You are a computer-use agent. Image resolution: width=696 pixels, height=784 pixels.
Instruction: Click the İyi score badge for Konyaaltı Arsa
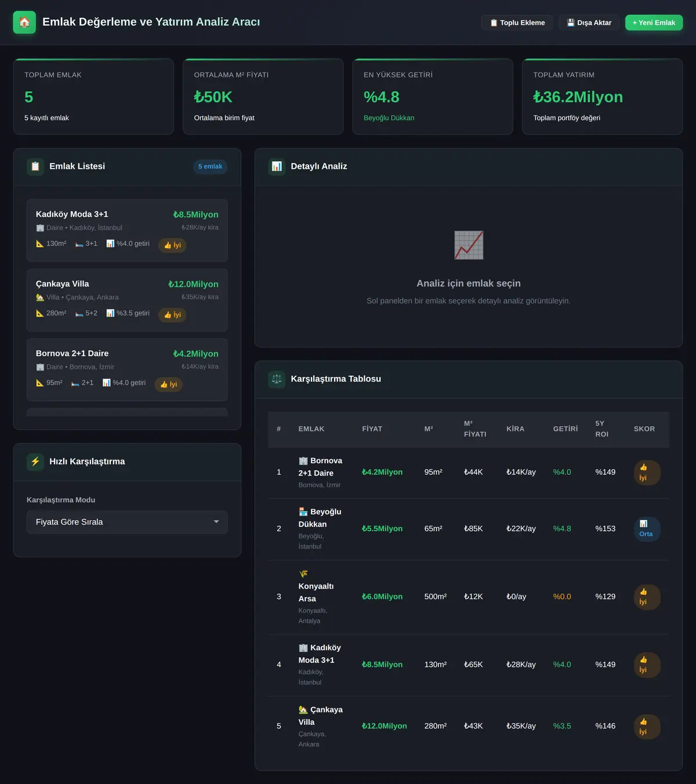[x=647, y=597]
